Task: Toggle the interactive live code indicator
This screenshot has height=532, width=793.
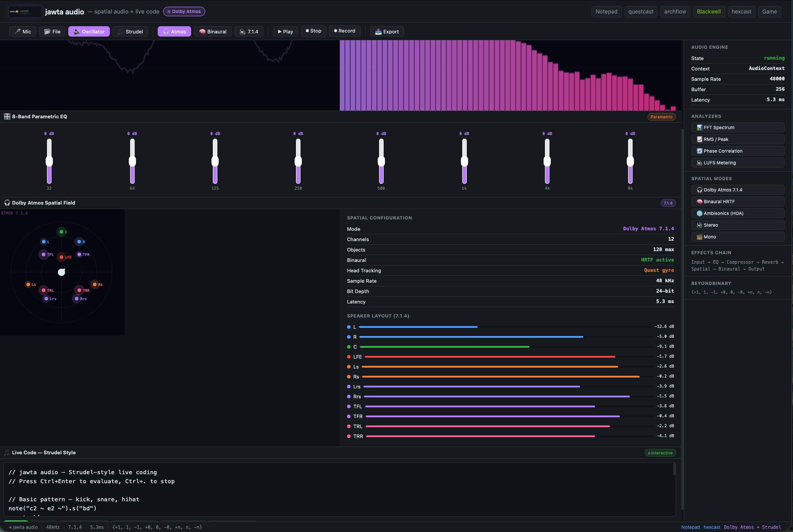Action: pos(660,453)
